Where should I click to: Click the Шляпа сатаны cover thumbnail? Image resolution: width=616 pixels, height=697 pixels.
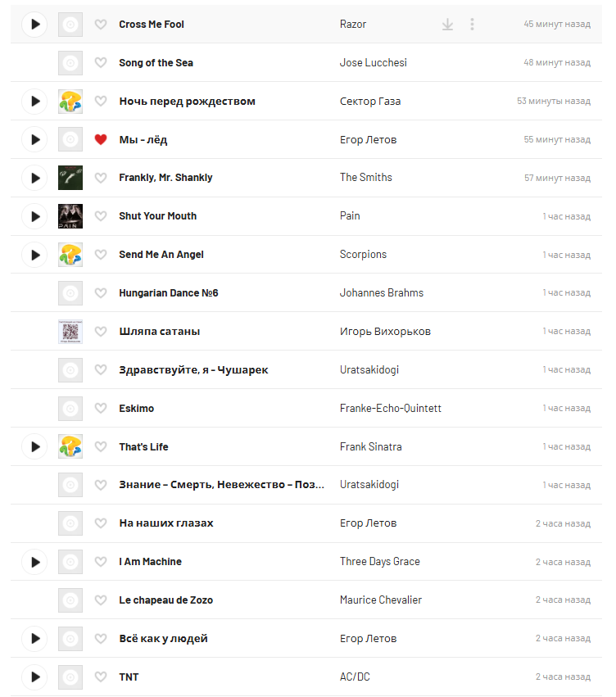coord(70,332)
